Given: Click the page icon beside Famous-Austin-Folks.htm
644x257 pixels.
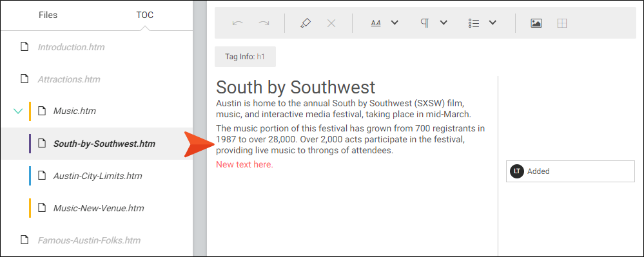Looking at the screenshot, I should 24,240.
